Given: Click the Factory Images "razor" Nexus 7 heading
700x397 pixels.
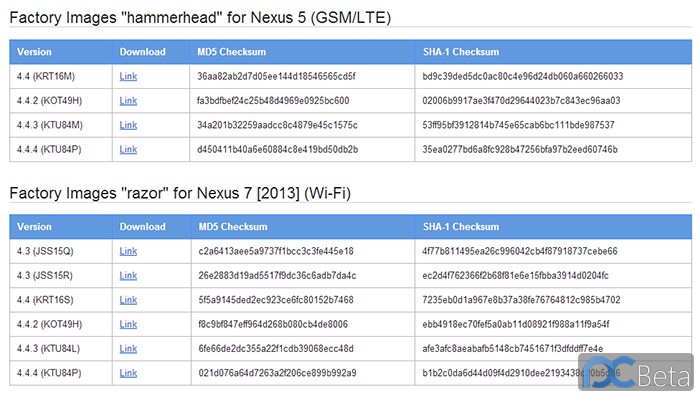Looking at the screenshot, I should 180,193.
